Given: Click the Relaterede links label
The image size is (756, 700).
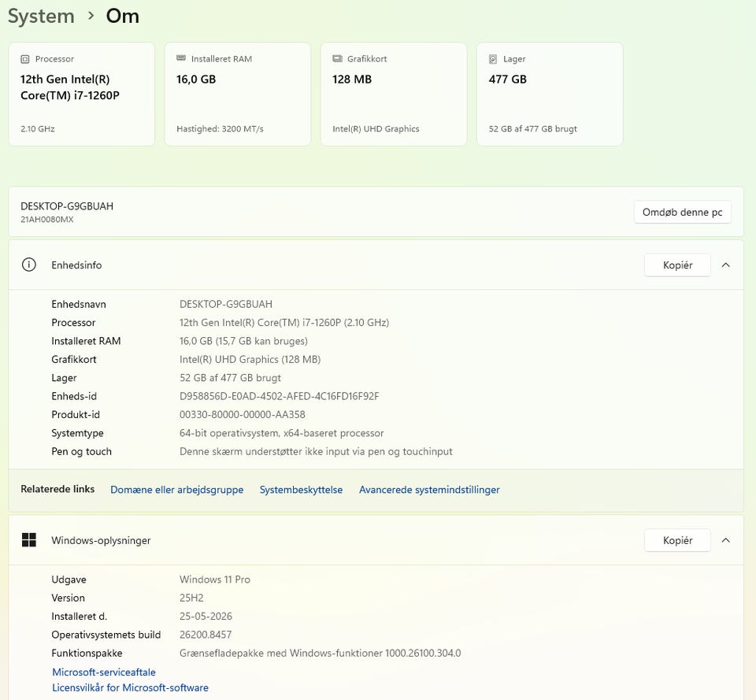Looking at the screenshot, I should click(57, 489).
